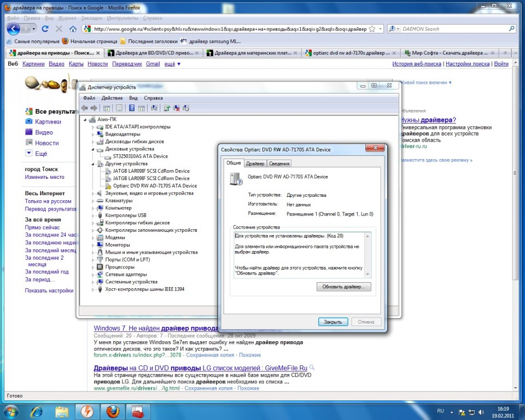Open the Windows Start menu
The width and height of the screenshot is (525, 420).
click(x=10, y=412)
